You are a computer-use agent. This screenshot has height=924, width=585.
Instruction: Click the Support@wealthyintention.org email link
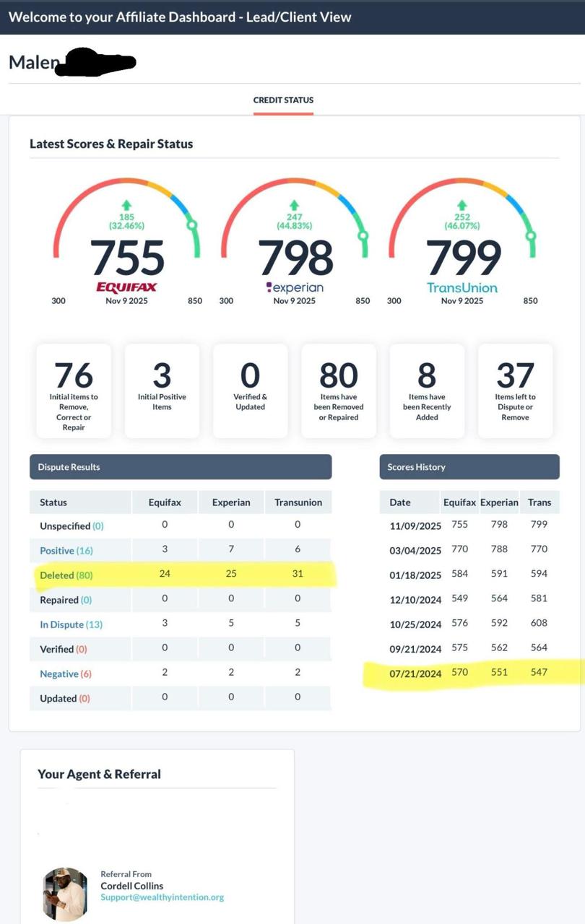pos(162,897)
